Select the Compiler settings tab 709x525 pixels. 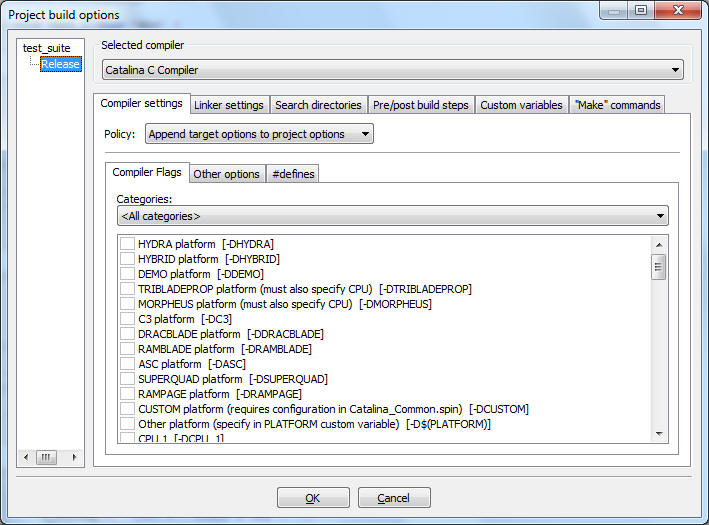click(x=142, y=104)
